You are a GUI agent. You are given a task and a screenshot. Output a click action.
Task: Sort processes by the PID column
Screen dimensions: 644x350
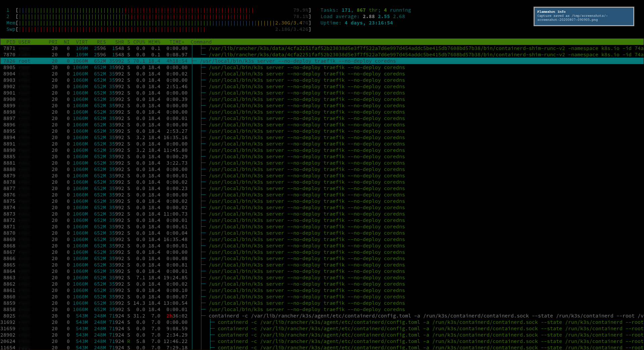pos(11,42)
